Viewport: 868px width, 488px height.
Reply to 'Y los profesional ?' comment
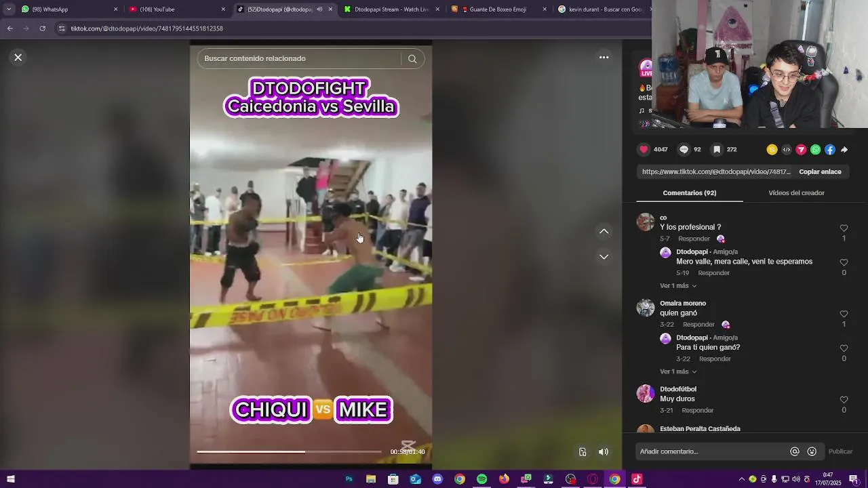(x=694, y=239)
